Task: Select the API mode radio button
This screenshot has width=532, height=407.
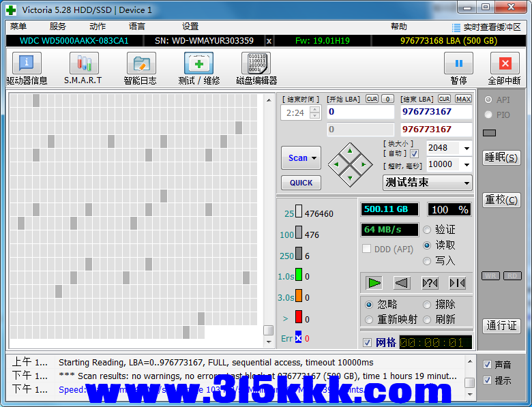Action: pos(488,100)
